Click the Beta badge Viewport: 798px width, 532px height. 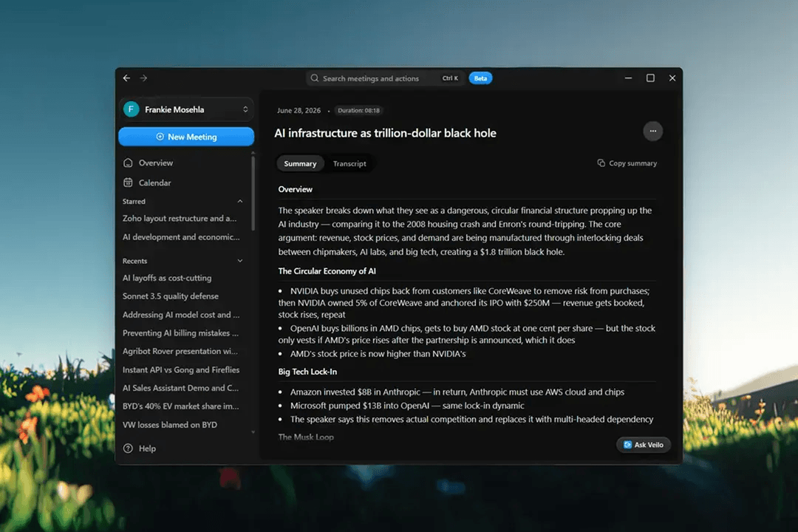tap(480, 78)
